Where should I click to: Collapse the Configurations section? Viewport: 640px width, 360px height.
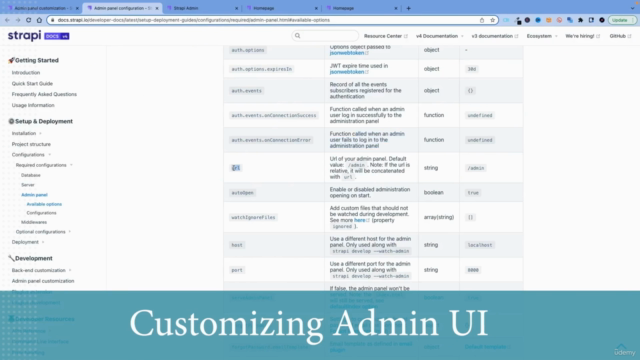pos(31,155)
